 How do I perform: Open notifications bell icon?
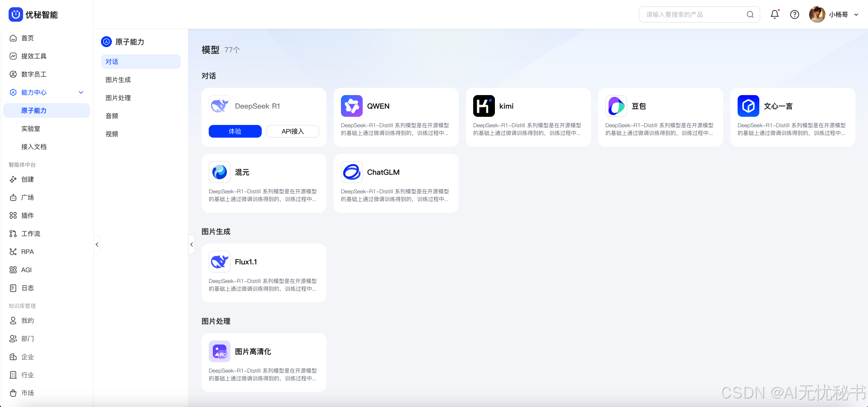(x=775, y=14)
